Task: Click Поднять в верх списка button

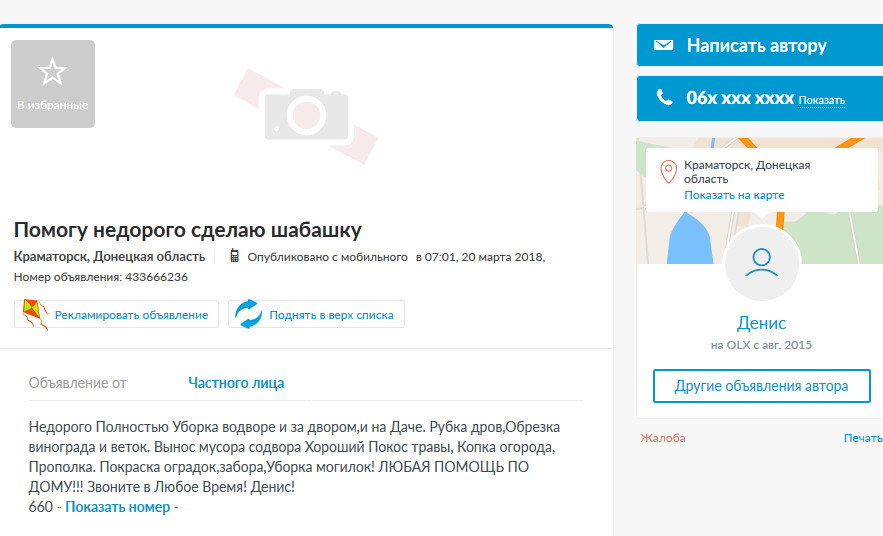Action: [x=316, y=314]
